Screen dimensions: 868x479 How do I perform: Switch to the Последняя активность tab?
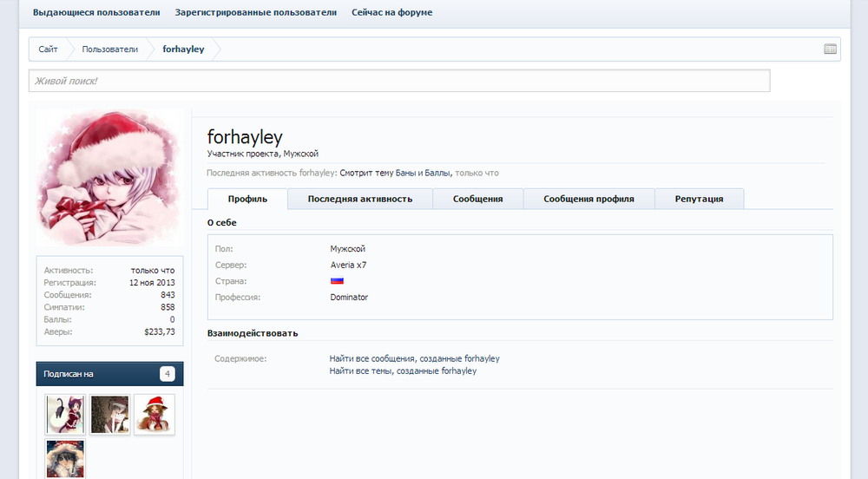359,199
